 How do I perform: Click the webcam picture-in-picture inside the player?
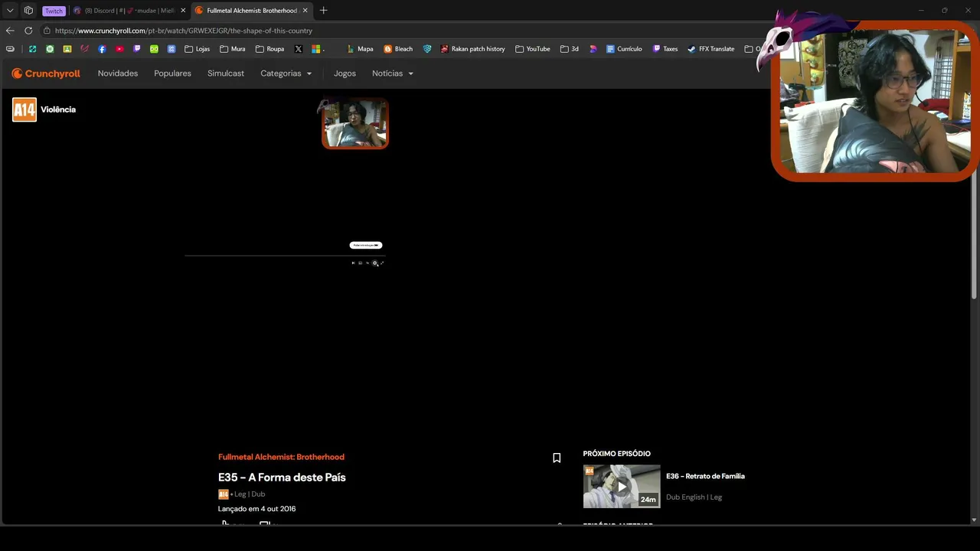pos(355,123)
